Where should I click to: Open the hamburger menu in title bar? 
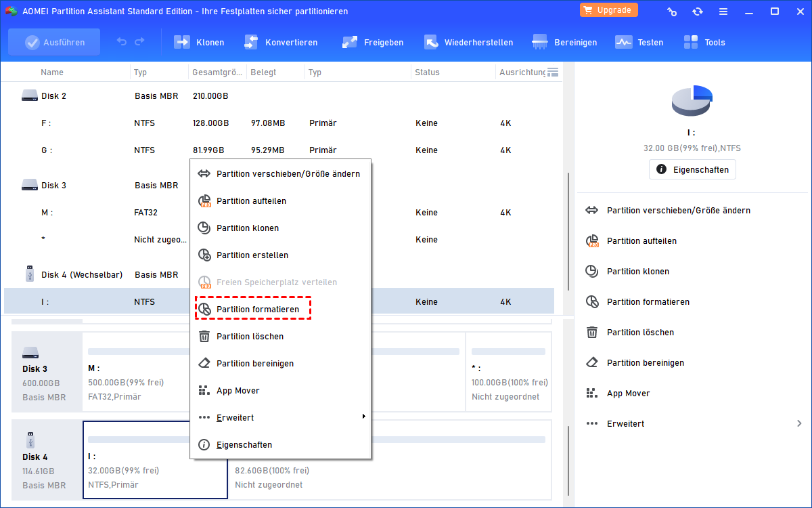click(x=723, y=12)
